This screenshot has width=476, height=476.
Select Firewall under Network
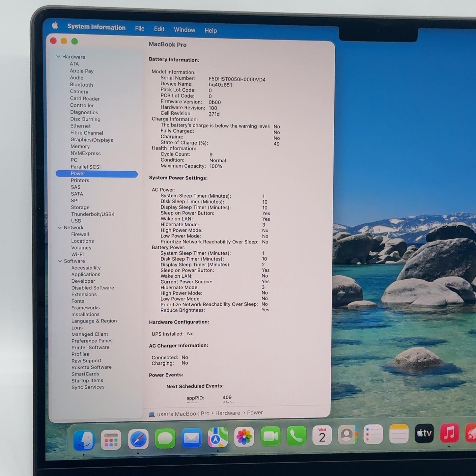(80, 234)
